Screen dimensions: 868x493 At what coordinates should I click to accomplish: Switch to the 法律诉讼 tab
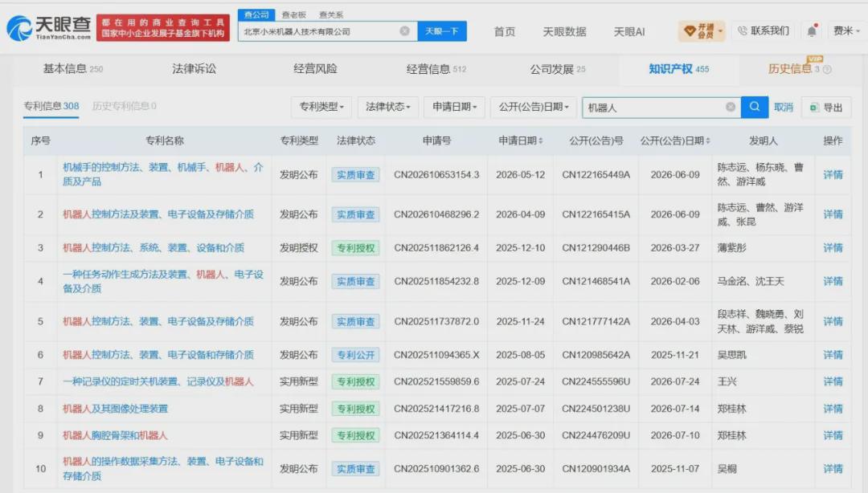[194, 68]
